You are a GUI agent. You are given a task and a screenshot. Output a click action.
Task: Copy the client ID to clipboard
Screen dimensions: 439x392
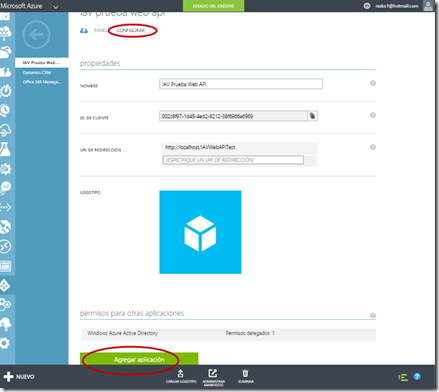click(x=312, y=116)
